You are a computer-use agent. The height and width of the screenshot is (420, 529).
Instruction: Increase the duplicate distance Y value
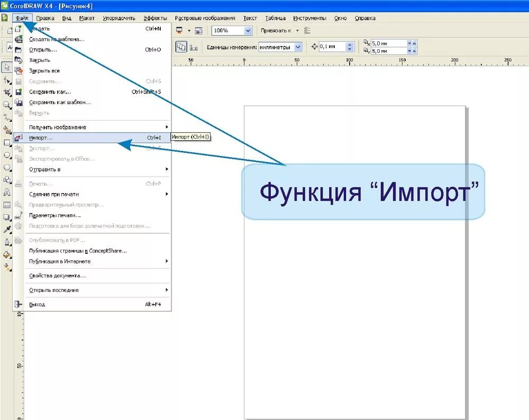(414, 51)
